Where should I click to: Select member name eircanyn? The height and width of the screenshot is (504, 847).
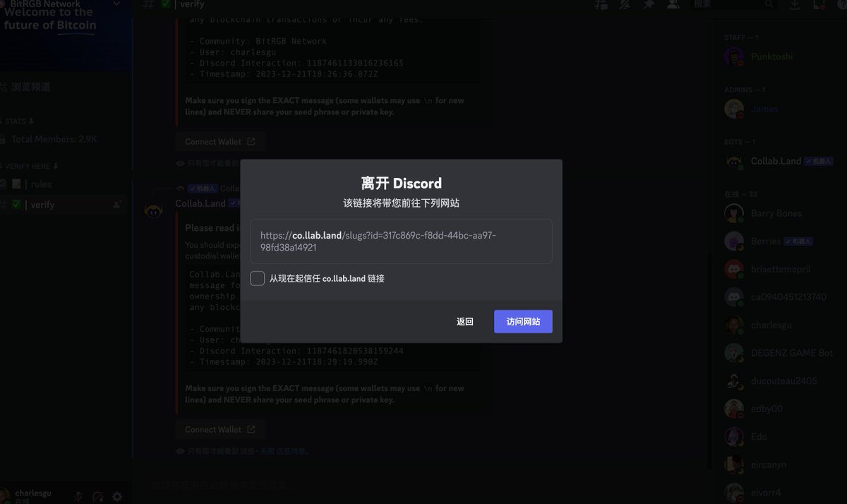point(769,464)
